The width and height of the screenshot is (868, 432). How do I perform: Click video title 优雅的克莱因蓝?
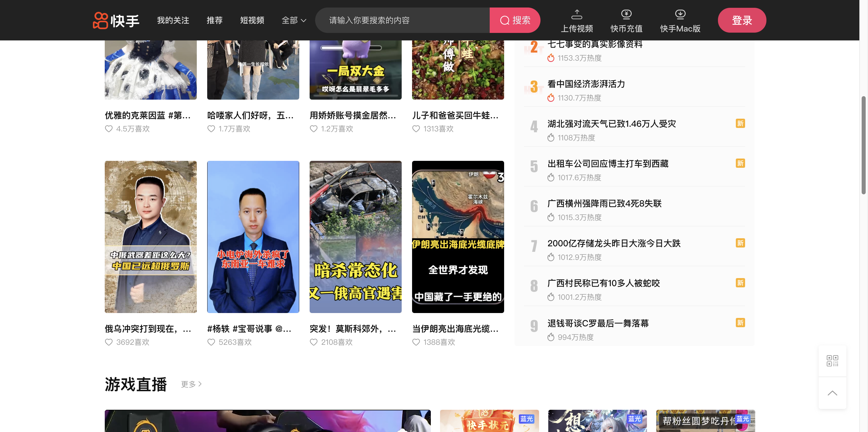click(147, 115)
